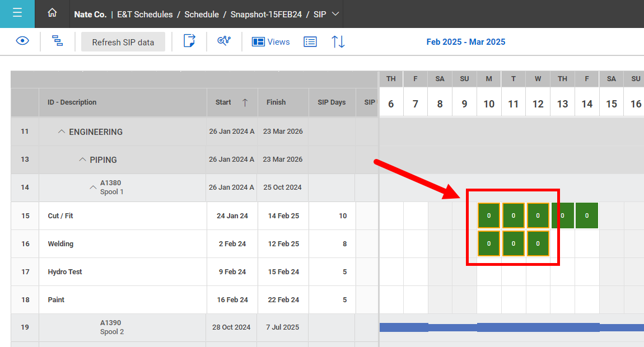Click Refresh SIP data button
Screen dimensions: 644x347
(x=123, y=42)
